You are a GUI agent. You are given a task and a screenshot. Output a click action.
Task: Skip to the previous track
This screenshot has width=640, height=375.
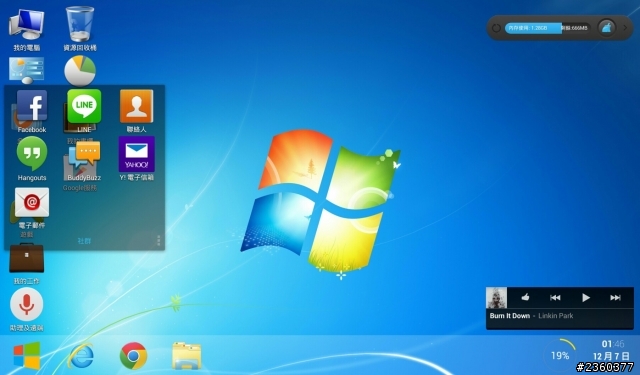[555, 297]
